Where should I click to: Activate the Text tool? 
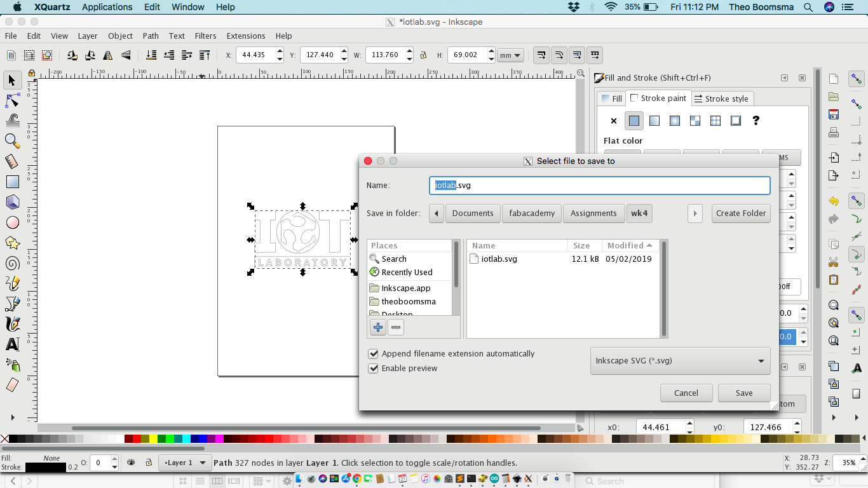click(13, 345)
